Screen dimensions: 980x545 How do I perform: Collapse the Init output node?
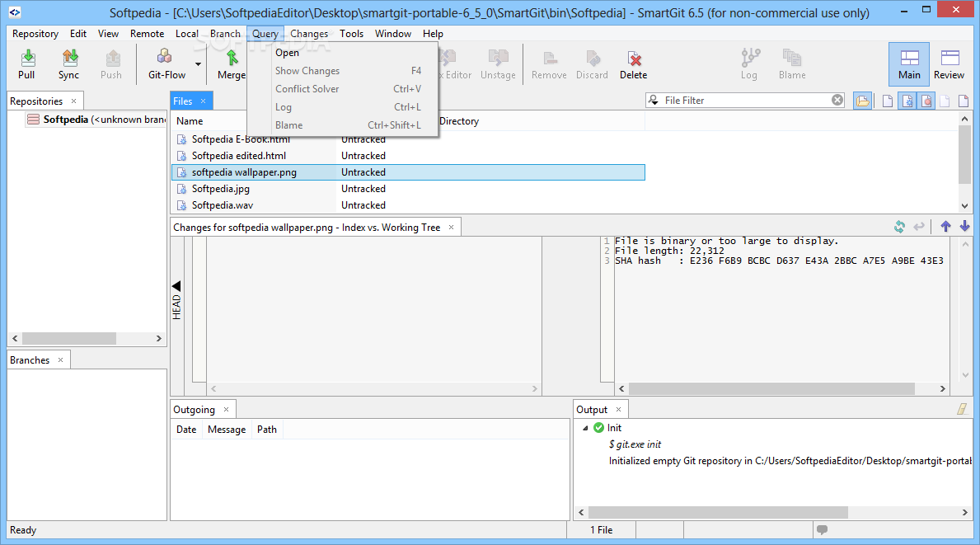[x=585, y=428]
